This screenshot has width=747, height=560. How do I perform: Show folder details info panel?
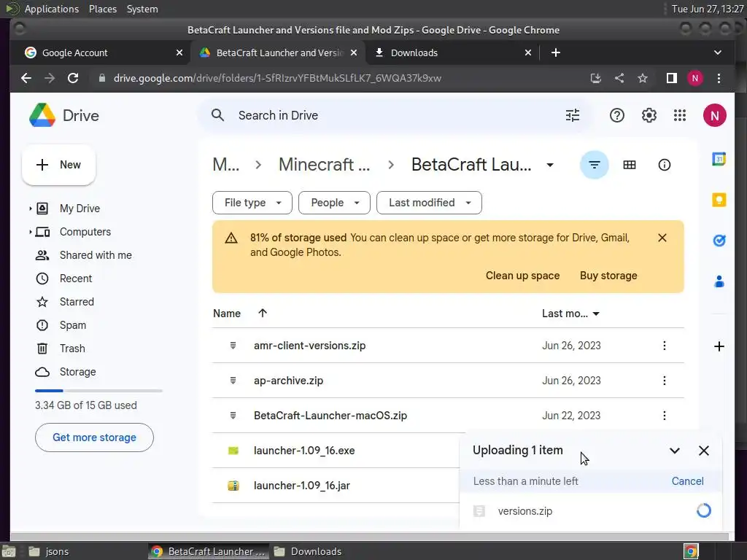664,165
